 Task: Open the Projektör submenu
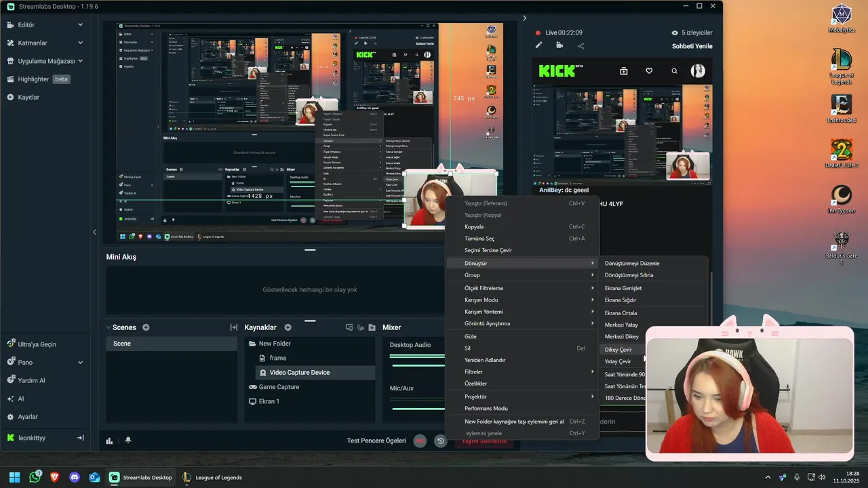pos(522,396)
